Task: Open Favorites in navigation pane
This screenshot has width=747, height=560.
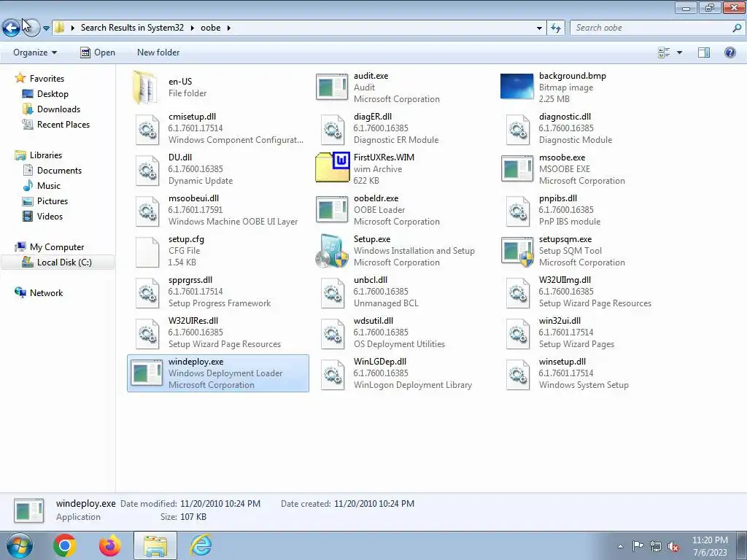Action: [47, 79]
